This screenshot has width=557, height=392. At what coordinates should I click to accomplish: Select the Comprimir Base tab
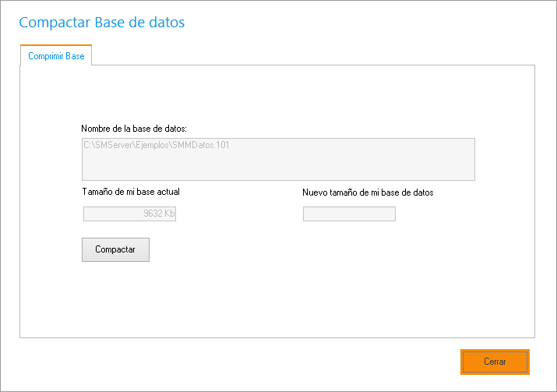[56, 56]
